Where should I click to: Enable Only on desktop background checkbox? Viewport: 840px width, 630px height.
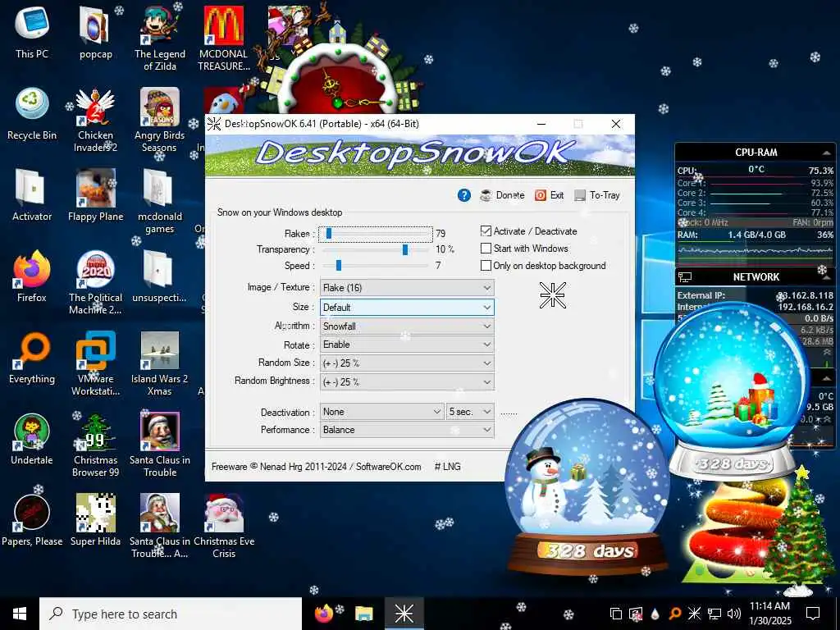pos(486,265)
